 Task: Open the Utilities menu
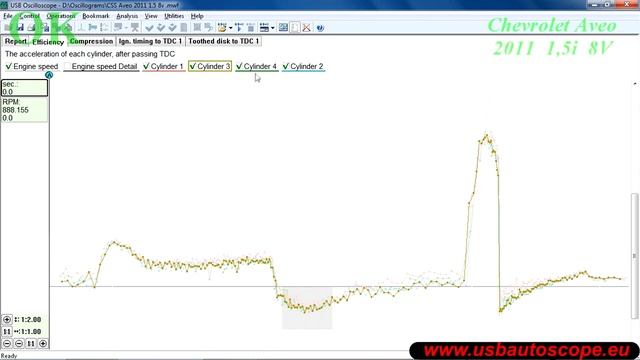coord(174,16)
